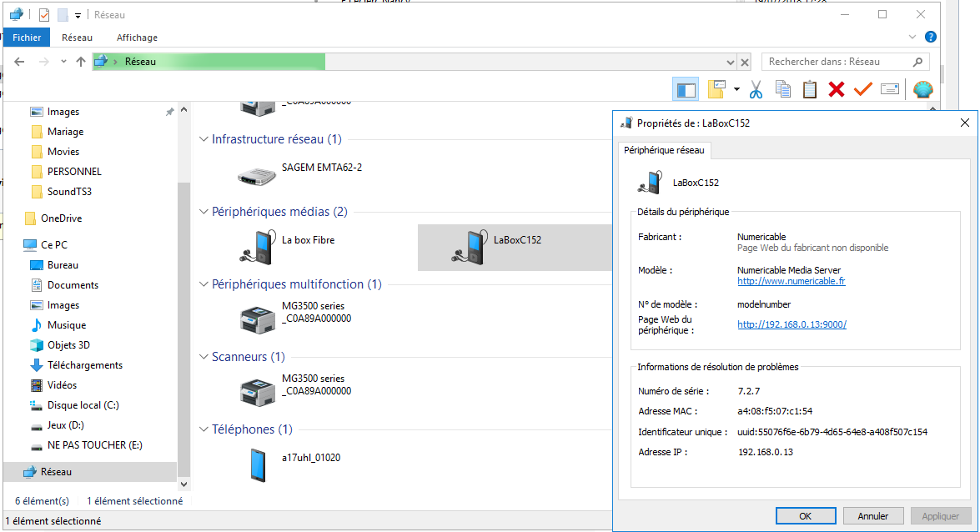Open the Fichier menu
The width and height of the screenshot is (980, 532).
(27, 38)
